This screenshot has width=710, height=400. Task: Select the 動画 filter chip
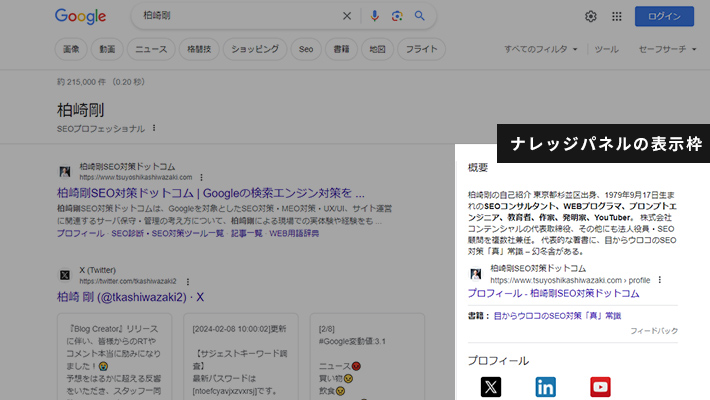pyautogui.click(x=107, y=49)
